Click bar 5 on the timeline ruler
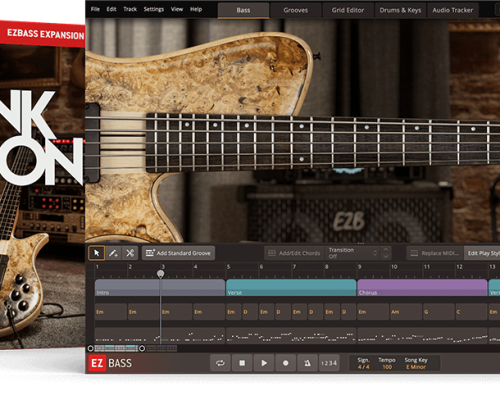 tap(228, 267)
